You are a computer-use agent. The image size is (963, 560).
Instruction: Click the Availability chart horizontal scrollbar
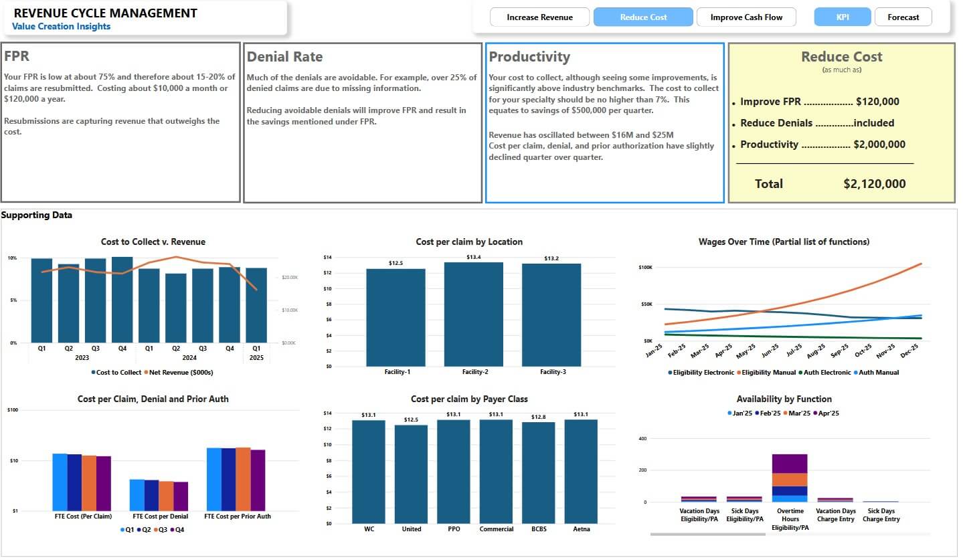tap(707, 535)
